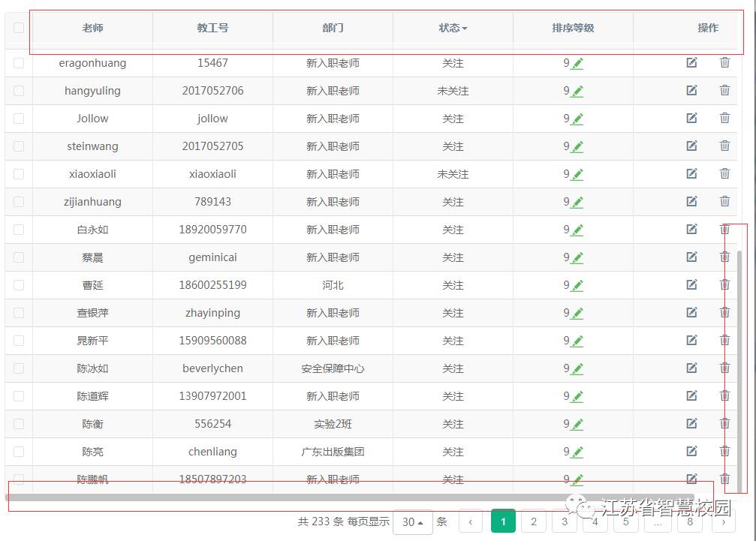Jump to page 8
756x541 pixels.
point(689,521)
